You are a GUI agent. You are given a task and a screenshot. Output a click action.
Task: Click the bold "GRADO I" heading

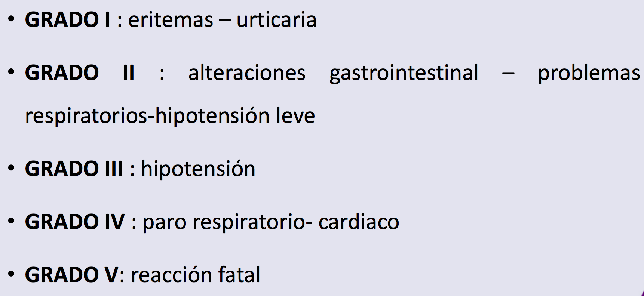pyautogui.click(x=67, y=20)
